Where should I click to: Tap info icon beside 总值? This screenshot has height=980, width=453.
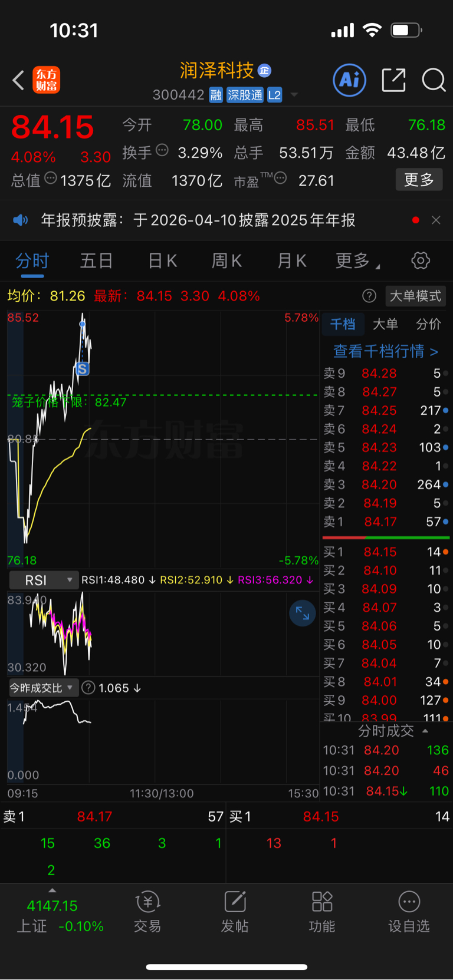point(51,177)
